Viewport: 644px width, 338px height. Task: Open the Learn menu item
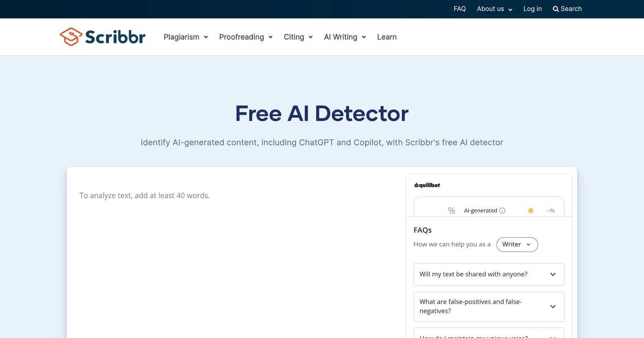(387, 37)
